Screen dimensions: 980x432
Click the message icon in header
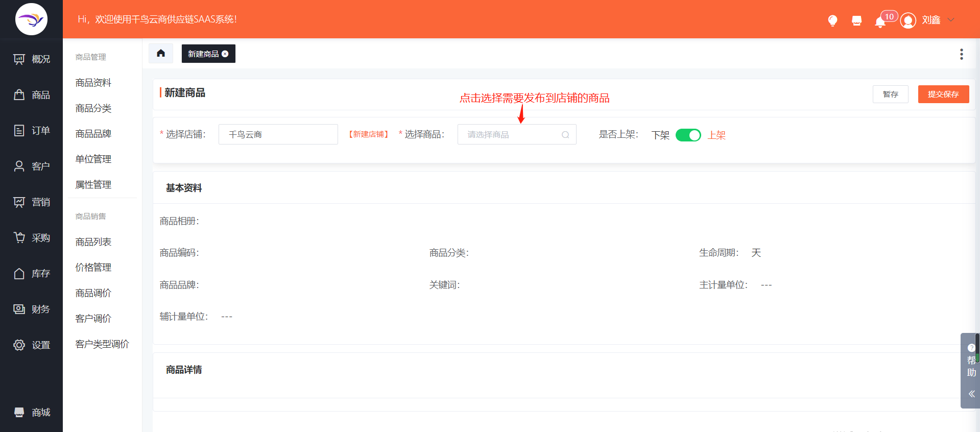click(x=856, y=20)
